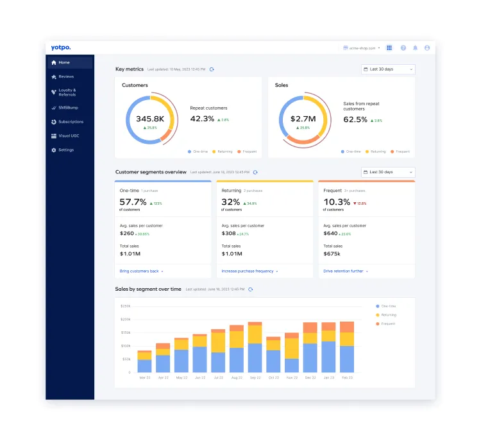Click the $640 average sales value
The width and height of the screenshot is (481, 448).
click(330, 234)
